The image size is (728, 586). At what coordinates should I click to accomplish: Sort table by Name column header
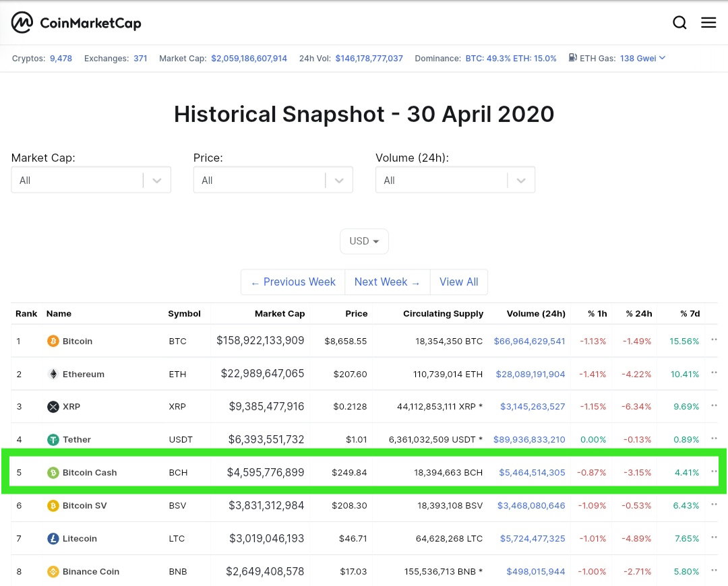59,314
